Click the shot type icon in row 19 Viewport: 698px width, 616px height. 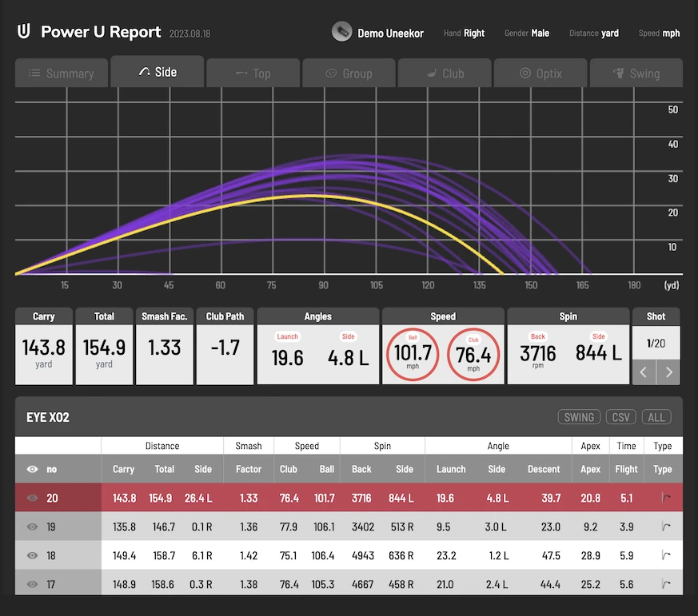coord(663,527)
